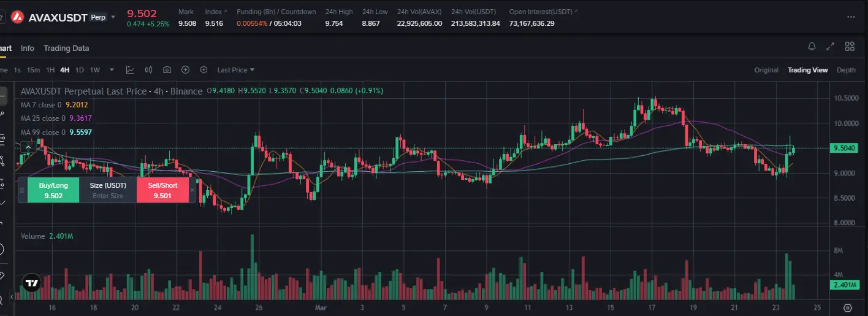The width and height of the screenshot is (868, 316).
Task: Expand more time intervals dropdown arrow
Action: 112,70
